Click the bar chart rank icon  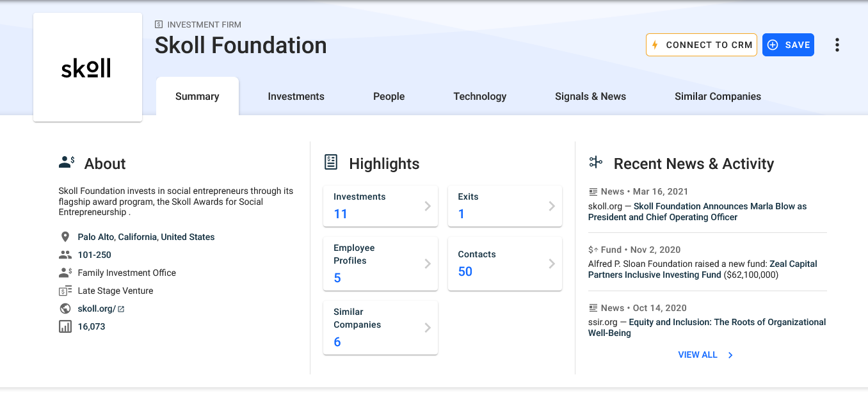65,326
